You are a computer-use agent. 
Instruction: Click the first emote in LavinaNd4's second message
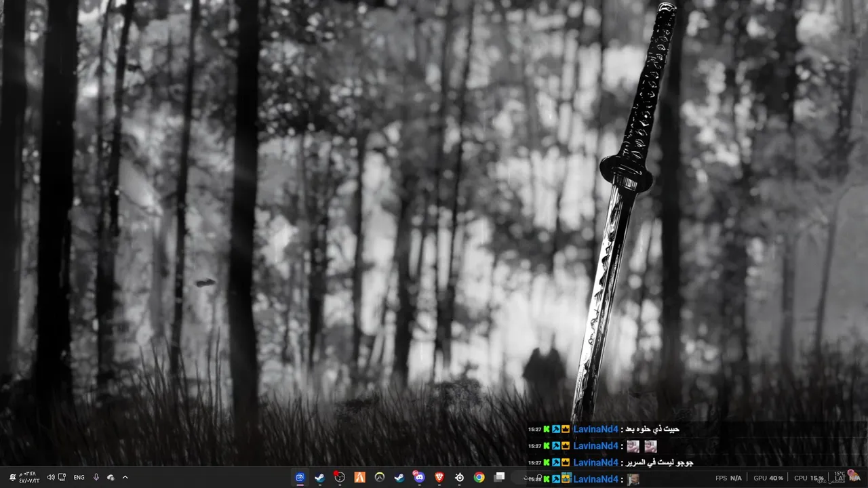[x=633, y=446]
